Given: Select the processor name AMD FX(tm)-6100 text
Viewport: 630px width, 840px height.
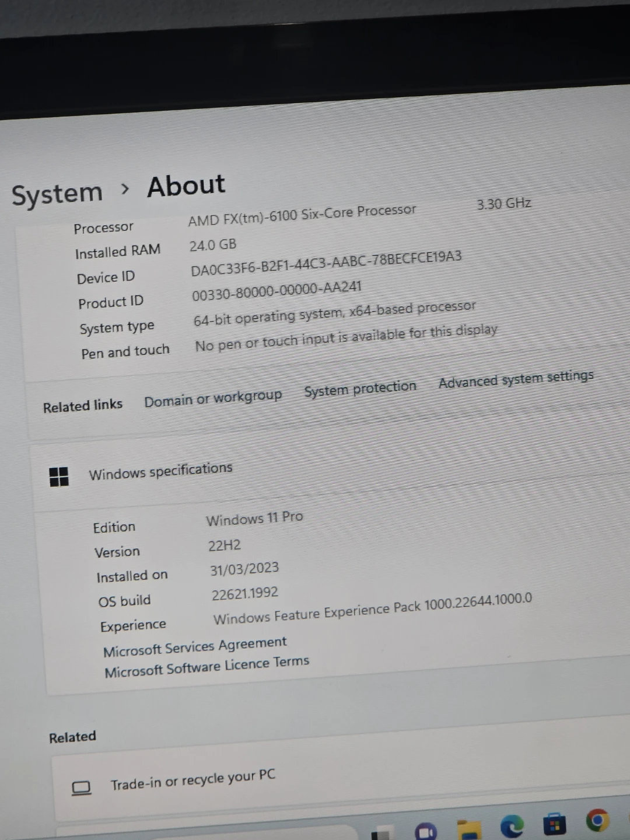Looking at the screenshot, I should [302, 215].
